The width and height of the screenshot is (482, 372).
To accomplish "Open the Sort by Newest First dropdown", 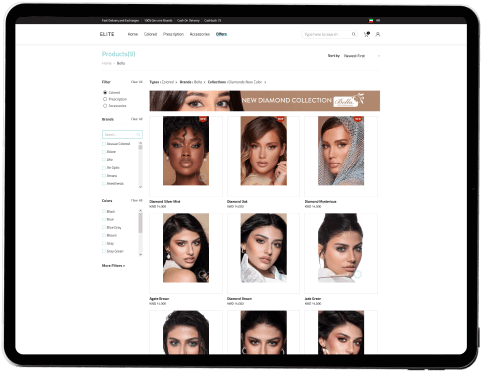I will pos(362,56).
